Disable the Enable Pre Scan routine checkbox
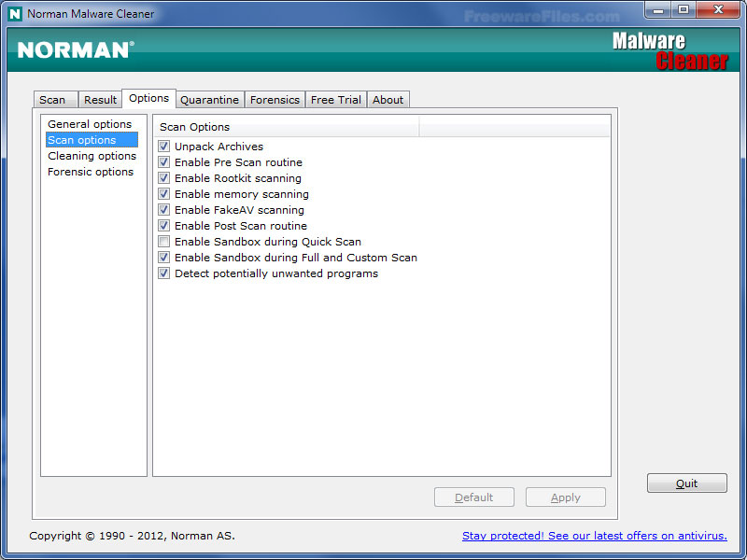 click(164, 161)
